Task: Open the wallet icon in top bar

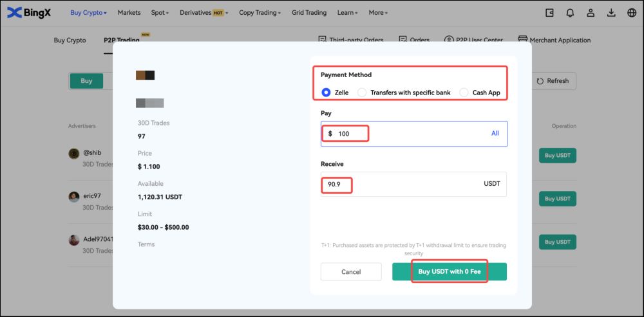Action: (x=549, y=13)
